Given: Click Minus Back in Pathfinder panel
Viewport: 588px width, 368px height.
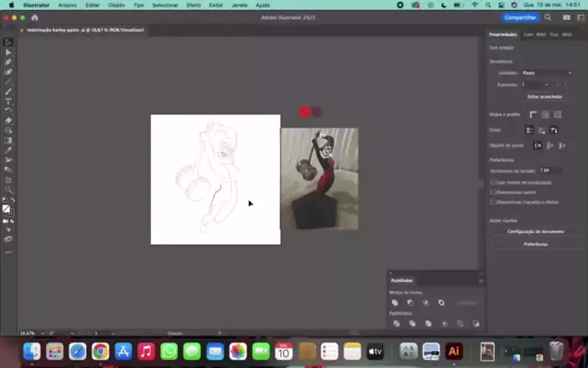Looking at the screenshot, I should point(476,323).
